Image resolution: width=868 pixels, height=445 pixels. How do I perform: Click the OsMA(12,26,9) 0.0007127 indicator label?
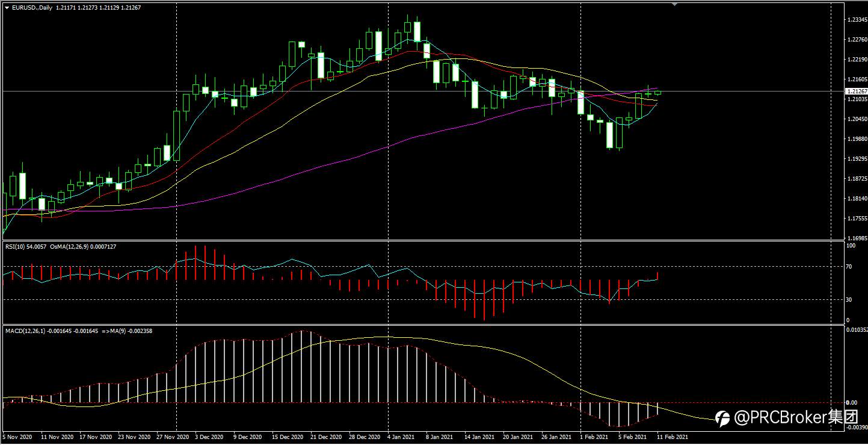tap(82, 247)
